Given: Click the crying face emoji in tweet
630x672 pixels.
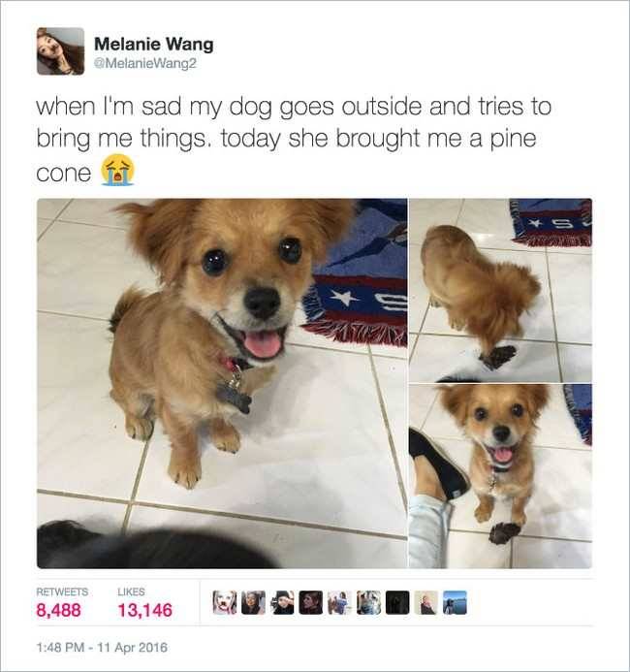Looking at the screenshot, I should click(x=117, y=170).
